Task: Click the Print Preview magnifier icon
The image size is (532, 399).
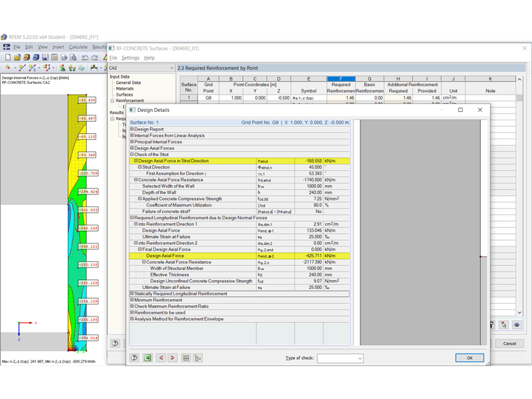Action: [73, 57]
